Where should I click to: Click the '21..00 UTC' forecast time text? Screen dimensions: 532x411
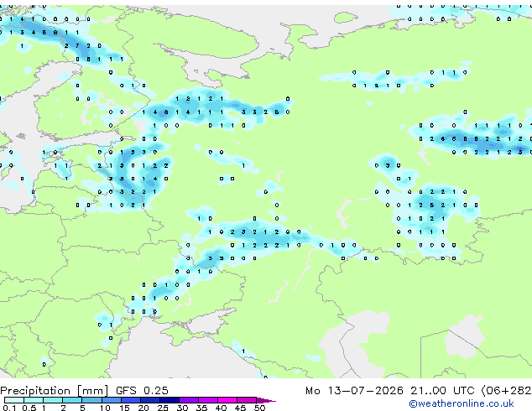[442, 391]
